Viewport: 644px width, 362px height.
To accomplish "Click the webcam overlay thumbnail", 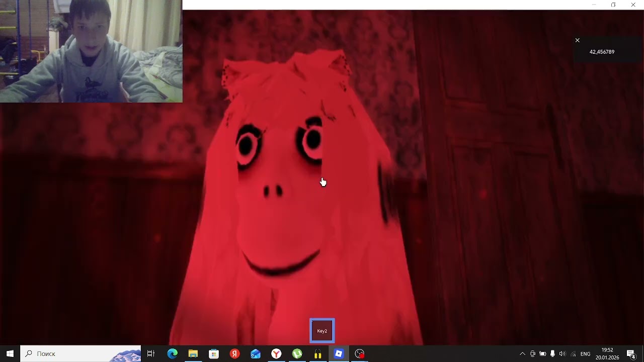I will click(x=91, y=51).
